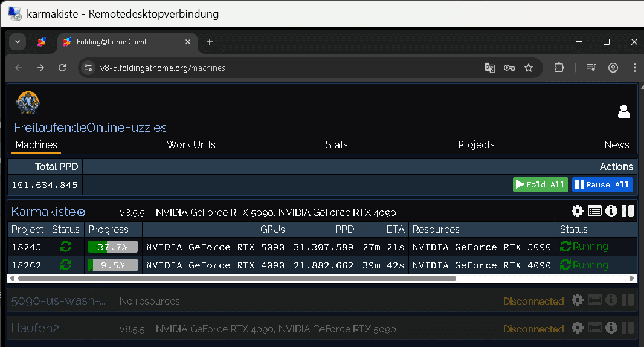Viewport: 644px width, 347px height.
Task: View site information icon in address bar
Action: (x=88, y=68)
